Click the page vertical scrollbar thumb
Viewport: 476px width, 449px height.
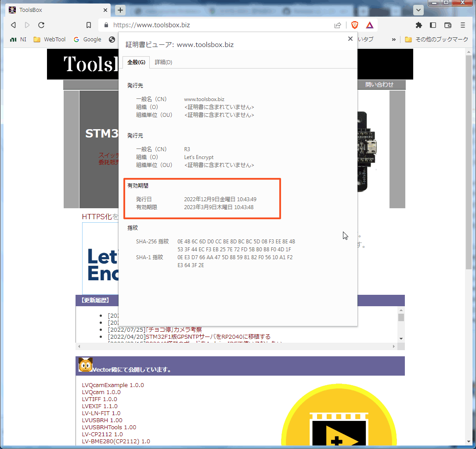(469, 162)
